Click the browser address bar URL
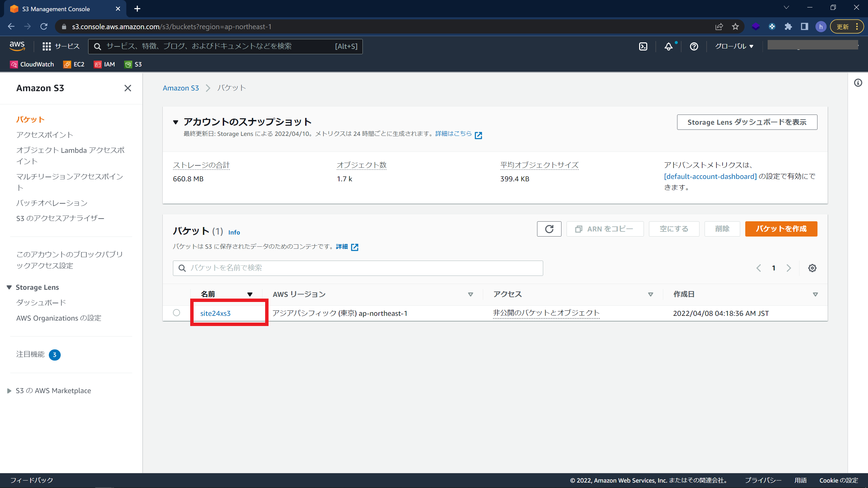 tap(172, 27)
